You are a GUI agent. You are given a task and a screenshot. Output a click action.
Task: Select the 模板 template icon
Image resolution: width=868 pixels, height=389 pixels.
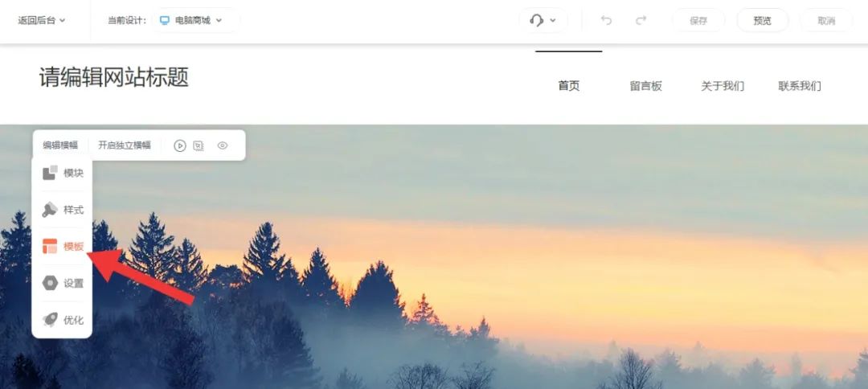(x=50, y=246)
